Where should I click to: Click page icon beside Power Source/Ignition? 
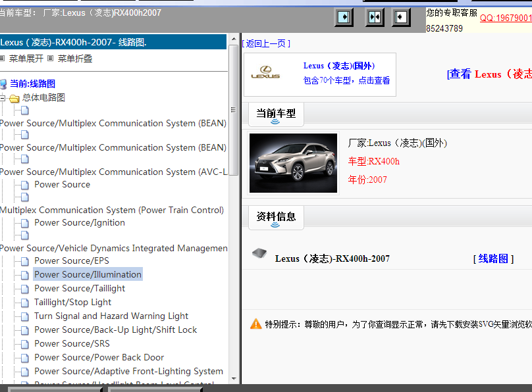(x=25, y=223)
